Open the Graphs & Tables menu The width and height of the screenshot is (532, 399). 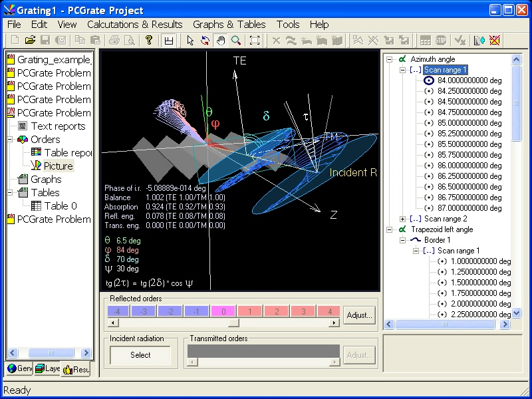[x=229, y=25]
